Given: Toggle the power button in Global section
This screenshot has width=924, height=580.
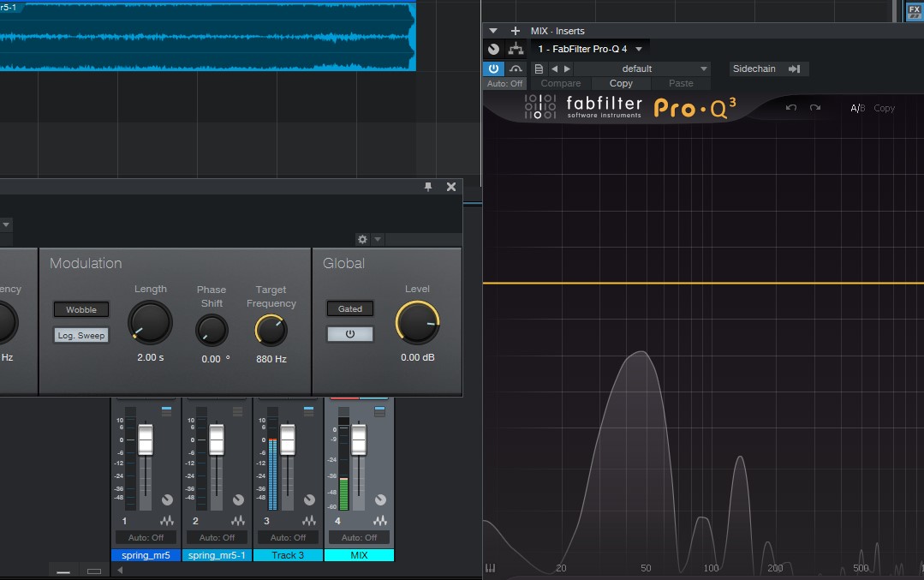Looking at the screenshot, I should pos(349,334).
